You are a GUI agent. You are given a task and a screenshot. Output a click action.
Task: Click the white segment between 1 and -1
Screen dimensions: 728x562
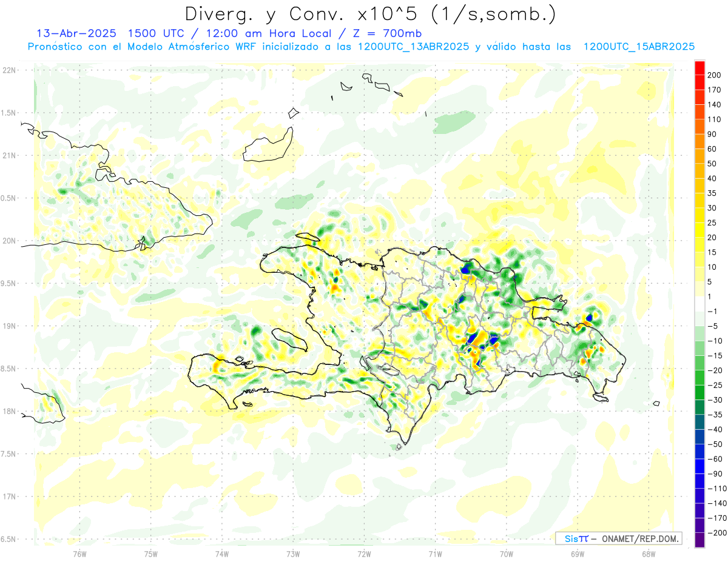[x=699, y=304]
